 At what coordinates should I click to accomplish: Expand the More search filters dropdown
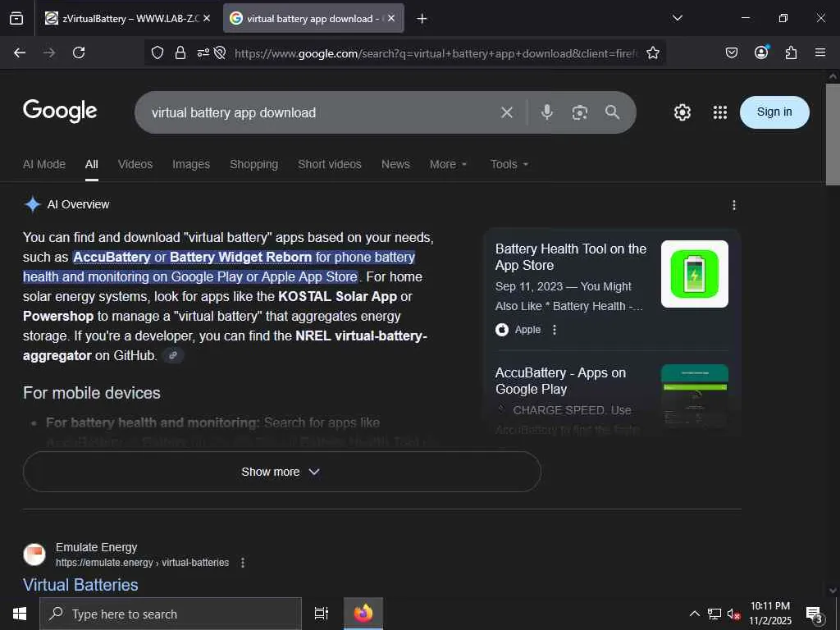449,164
